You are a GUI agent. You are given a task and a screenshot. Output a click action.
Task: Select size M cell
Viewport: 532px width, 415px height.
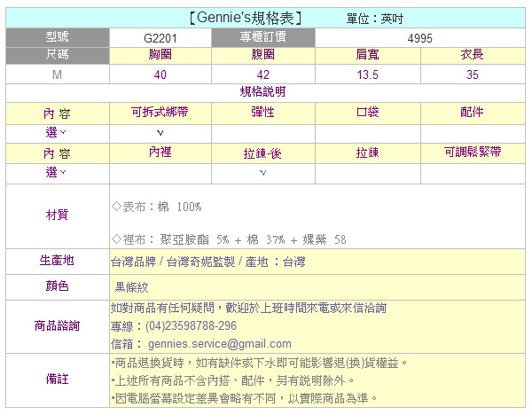(x=58, y=74)
